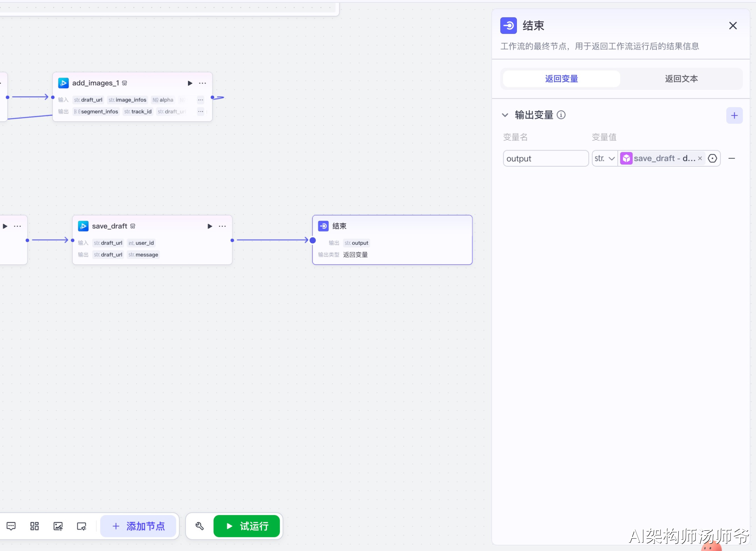Open the add_images_1 node's more options menu
This screenshot has height=551, width=756.
tap(202, 83)
